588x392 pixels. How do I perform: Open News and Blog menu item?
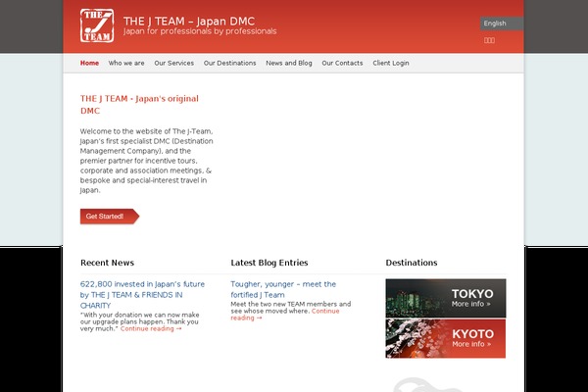coord(289,63)
